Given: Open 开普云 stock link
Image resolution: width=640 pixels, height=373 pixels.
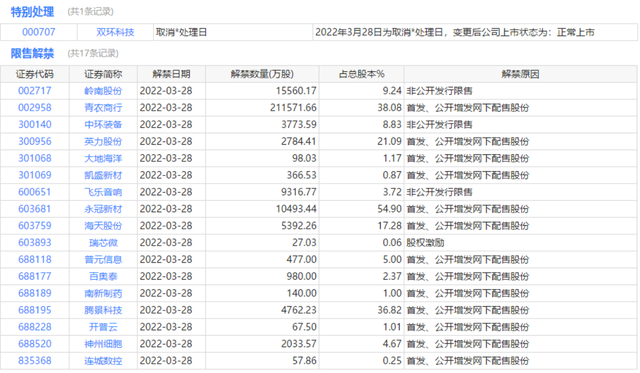Looking at the screenshot, I should 103,327.
